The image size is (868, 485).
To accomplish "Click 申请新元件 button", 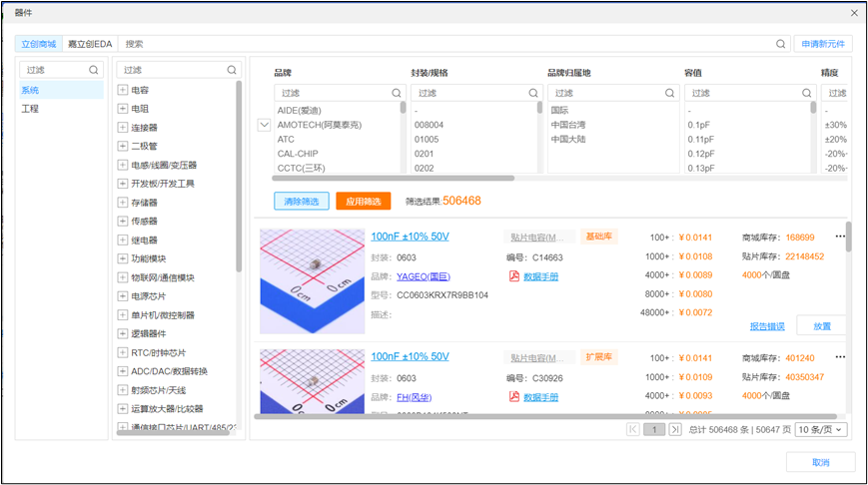I will tap(823, 44).
